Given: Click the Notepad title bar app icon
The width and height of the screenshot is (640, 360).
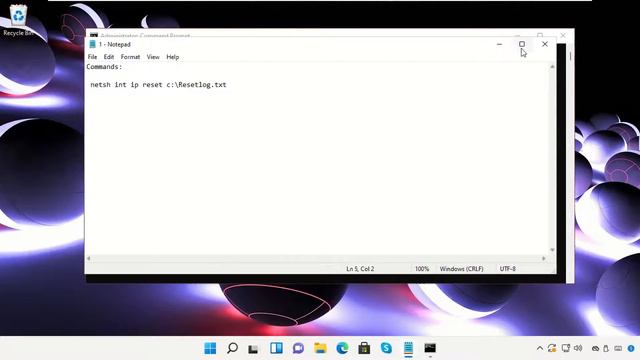Looking at the screenshot, I should coord(93,44).
